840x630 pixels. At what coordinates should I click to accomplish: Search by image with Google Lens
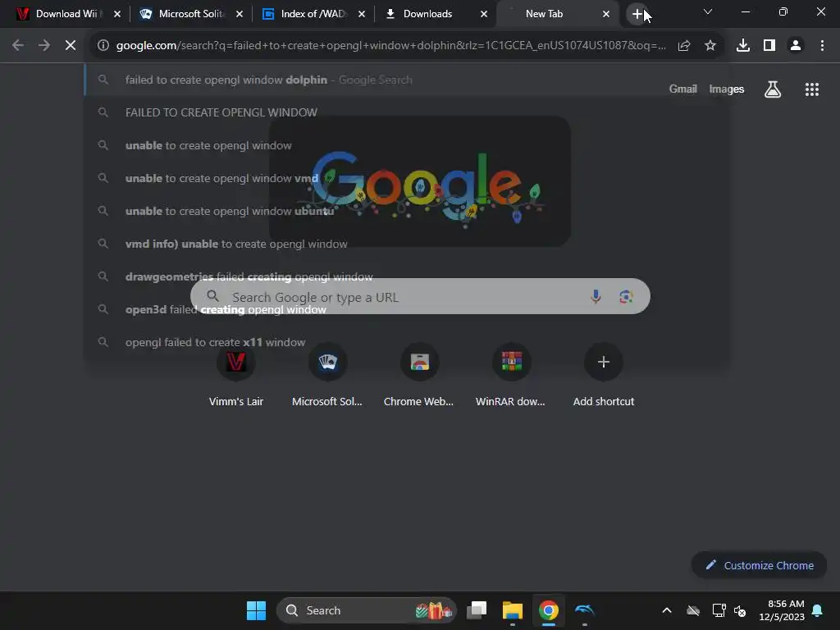pos(626,296)
